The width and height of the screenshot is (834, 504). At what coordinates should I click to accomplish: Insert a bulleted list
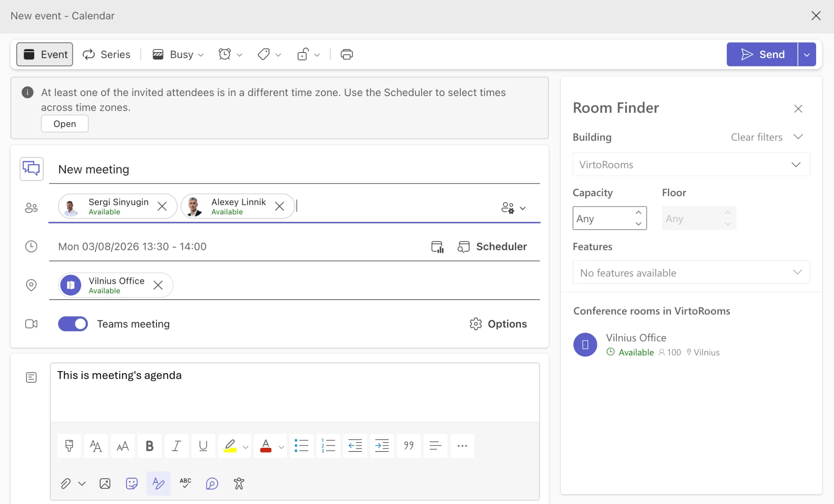pos(301,446)
